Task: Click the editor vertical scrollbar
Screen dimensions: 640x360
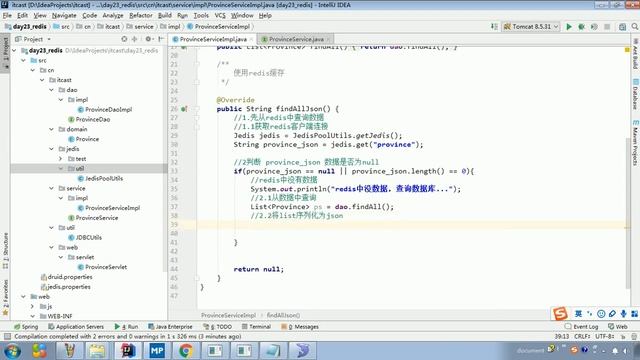Action: 627,212
